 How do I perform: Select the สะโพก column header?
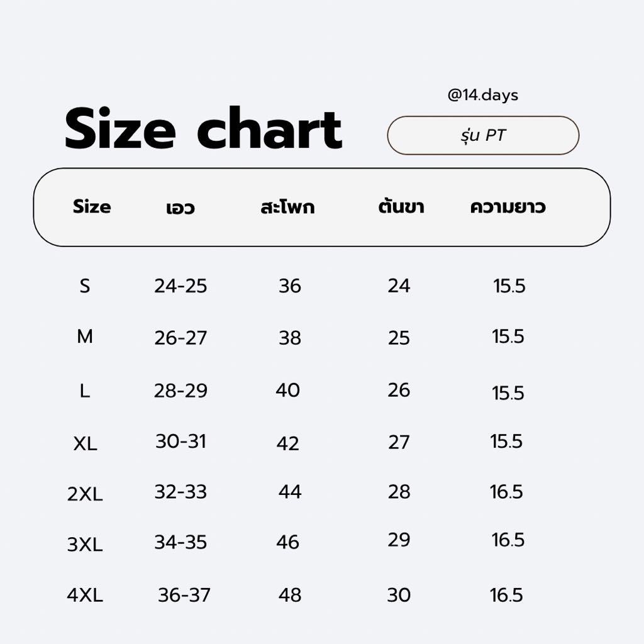click(x=287, y=207)
